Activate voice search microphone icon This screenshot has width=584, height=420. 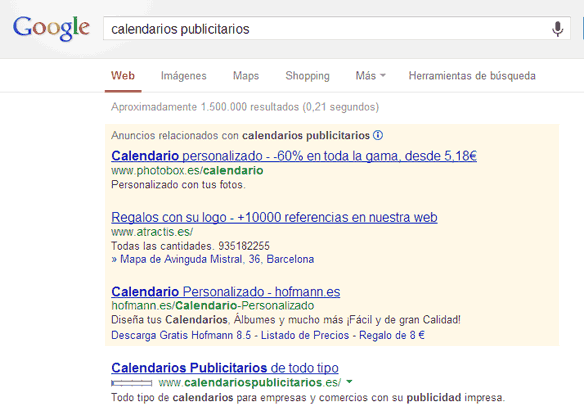[x=557, y=29]
